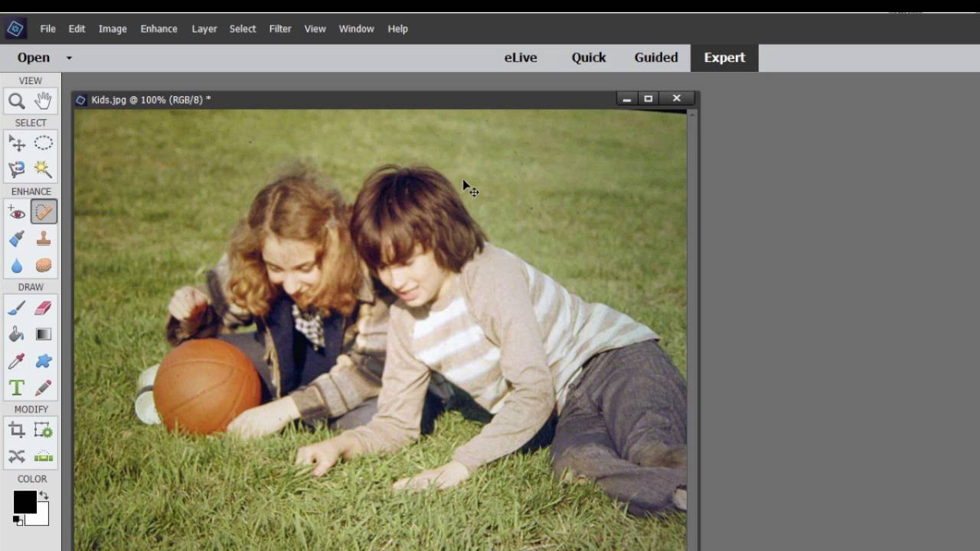
Task: Select the Gradient tool
Action: (44, 334)
